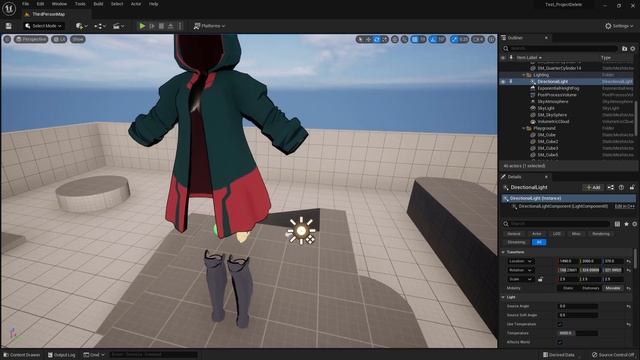Open surface snapping options icon in viewport

[404, 39]
